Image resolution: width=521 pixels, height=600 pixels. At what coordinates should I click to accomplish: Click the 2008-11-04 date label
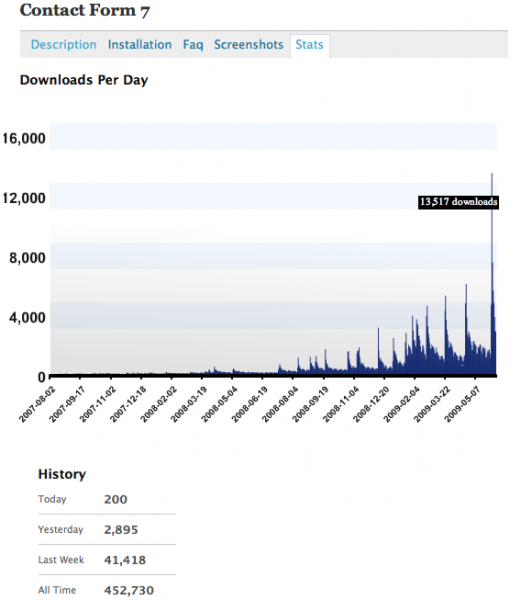point(341,404)
